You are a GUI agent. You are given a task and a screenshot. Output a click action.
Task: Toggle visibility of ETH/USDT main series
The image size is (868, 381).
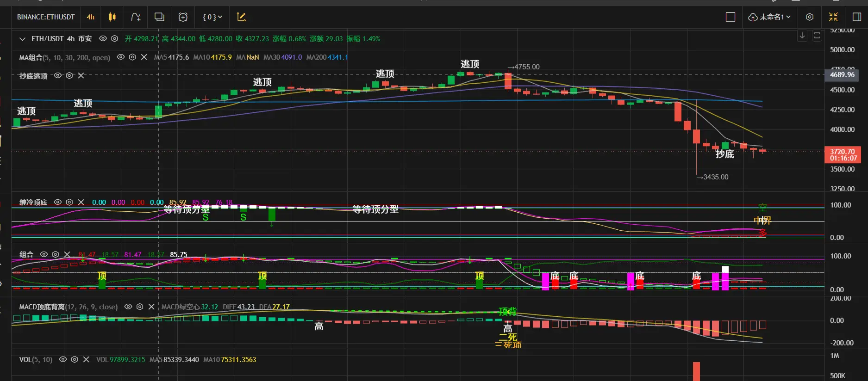tap(103, 39)
